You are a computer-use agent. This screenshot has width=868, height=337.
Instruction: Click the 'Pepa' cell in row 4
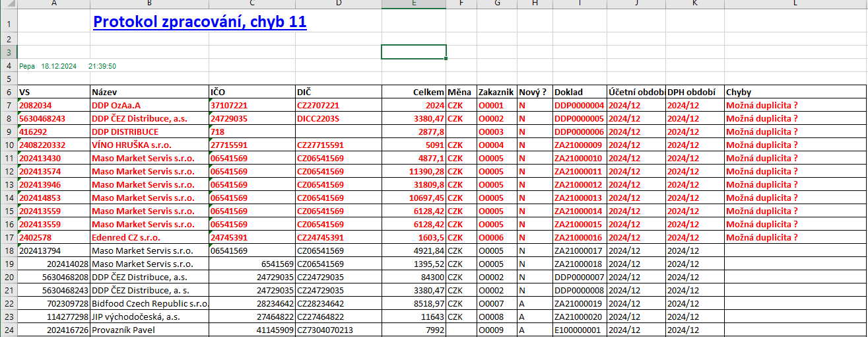click(x=27, y=66)
